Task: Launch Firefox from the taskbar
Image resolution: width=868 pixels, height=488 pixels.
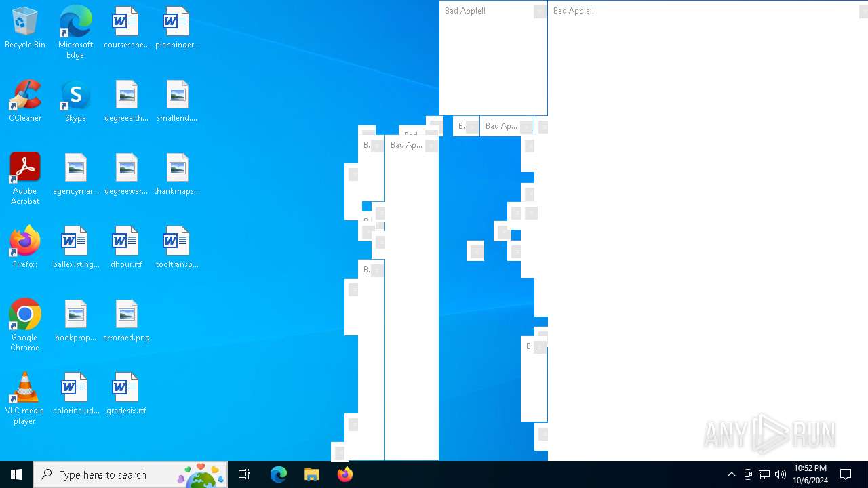Action: coord(345,474)
